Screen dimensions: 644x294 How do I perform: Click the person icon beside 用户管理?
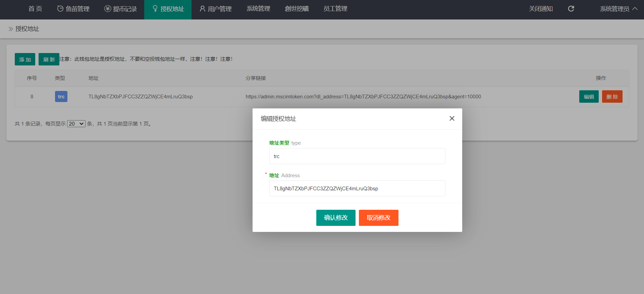click(202, 9)
